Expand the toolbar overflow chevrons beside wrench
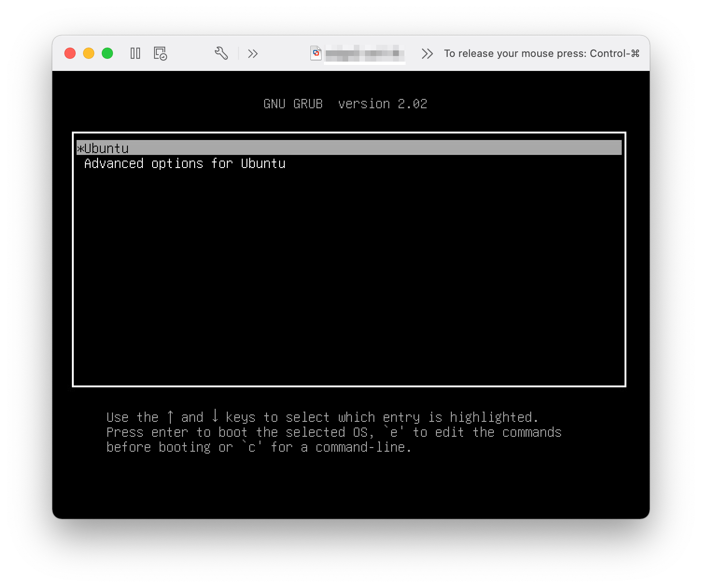702x588 pixels. click(253, 54)
